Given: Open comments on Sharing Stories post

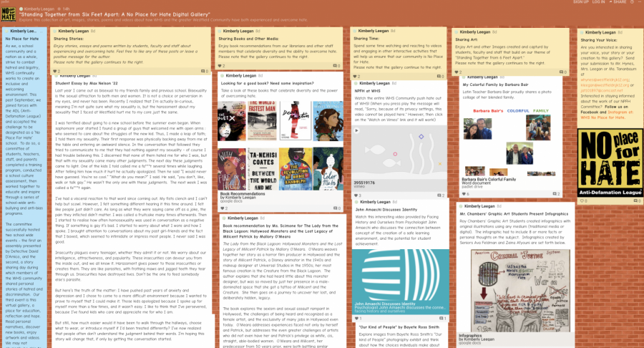Looking at the screenshot, I should (205, 71).
